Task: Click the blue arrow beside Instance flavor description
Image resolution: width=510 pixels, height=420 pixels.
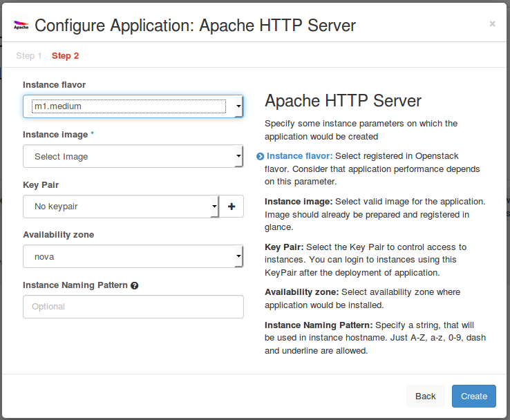Action: 261,156
